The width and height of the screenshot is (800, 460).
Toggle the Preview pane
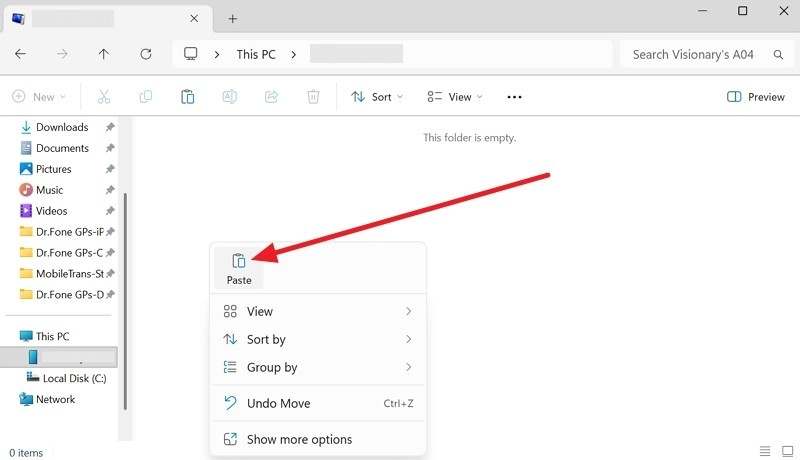(756, 96)
